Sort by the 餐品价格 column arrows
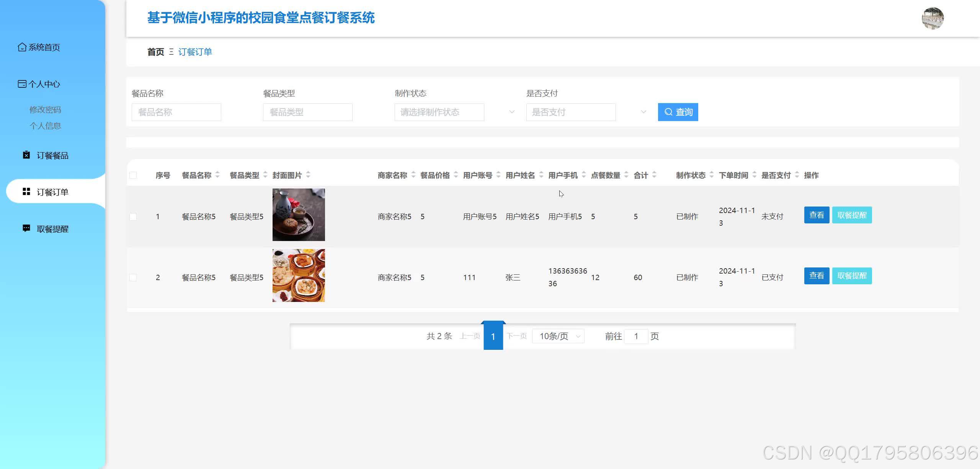This screenshot has width=980, height=469. [x=456, y=175]
